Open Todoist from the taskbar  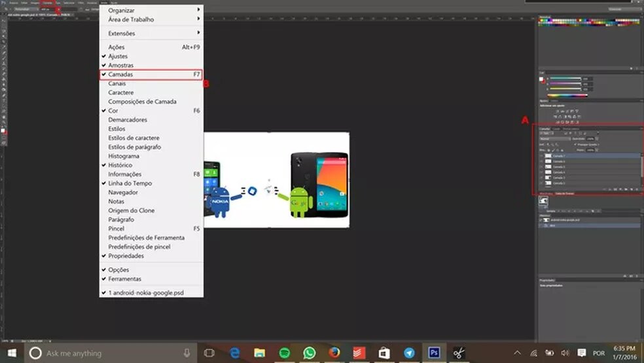click(x=359, y=353)
